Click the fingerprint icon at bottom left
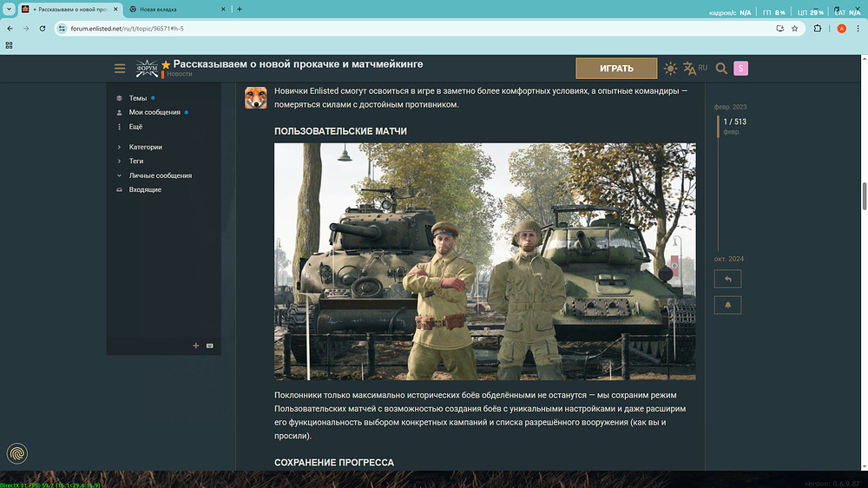The width and height of the screenshot is (868, 488). tap(17, 453)
